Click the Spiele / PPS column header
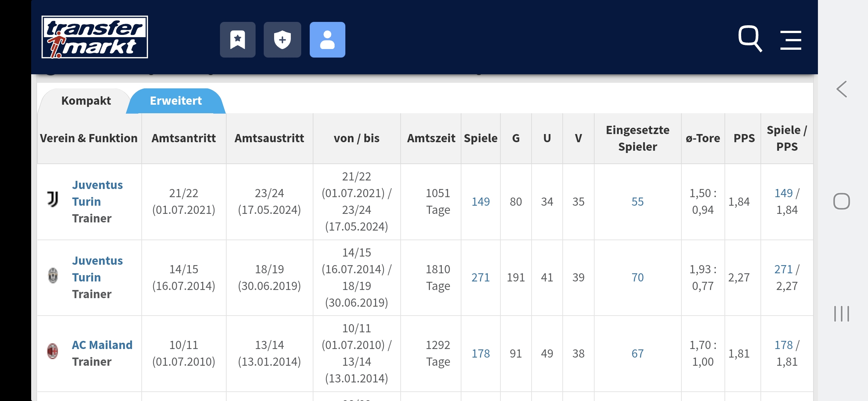Screen dimensions: 868x401 coord(787,138)
